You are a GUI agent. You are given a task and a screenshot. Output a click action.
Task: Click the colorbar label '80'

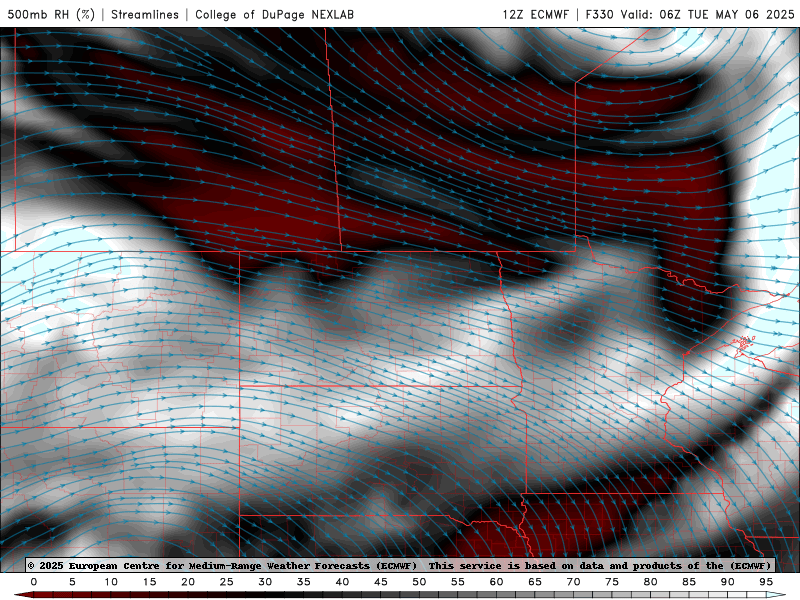[x=651, y=582]
